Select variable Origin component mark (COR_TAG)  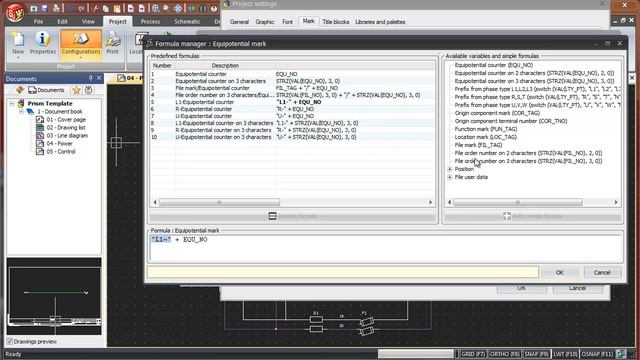[497, 113]
